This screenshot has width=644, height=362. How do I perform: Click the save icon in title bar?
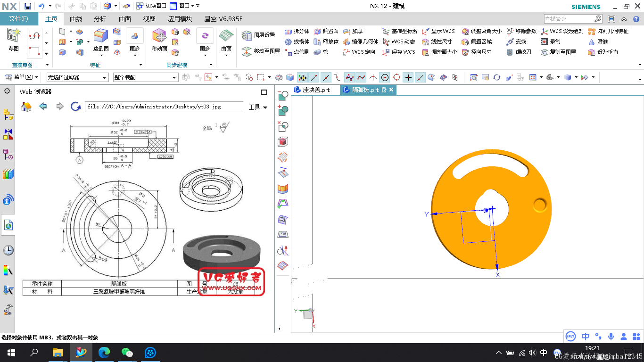tap(28, 6)
